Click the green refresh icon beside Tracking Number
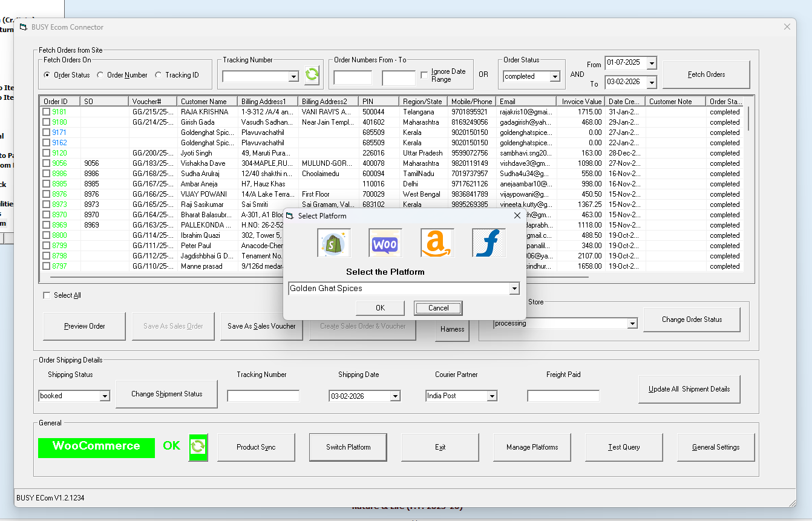Viewport: 812px width, 521px height. pos(312,75)
